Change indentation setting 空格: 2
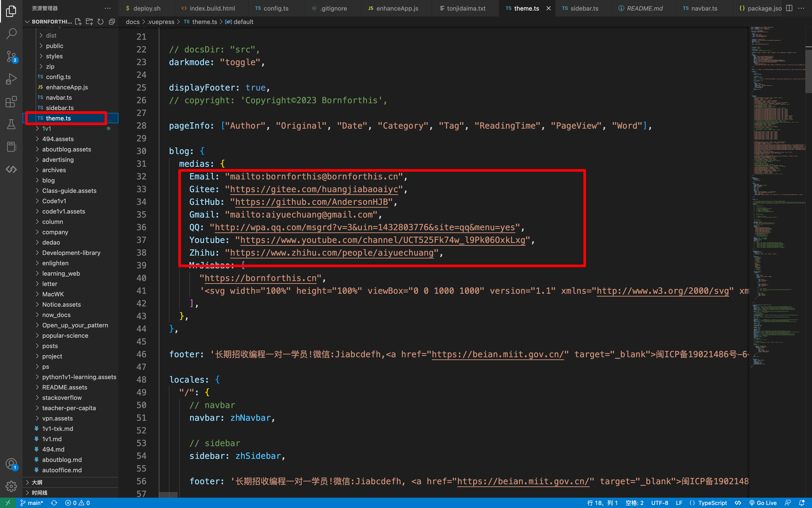Screen dimensions: 812x508 (635, 503)
